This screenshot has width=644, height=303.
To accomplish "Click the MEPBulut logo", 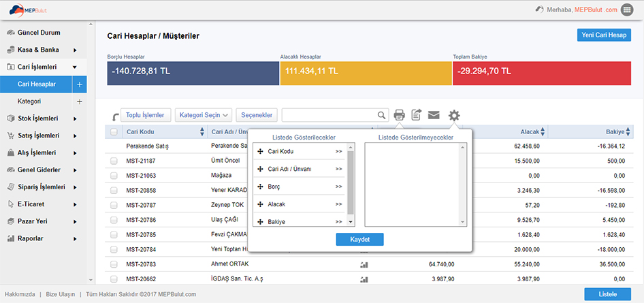I will [x=28, y=10].
